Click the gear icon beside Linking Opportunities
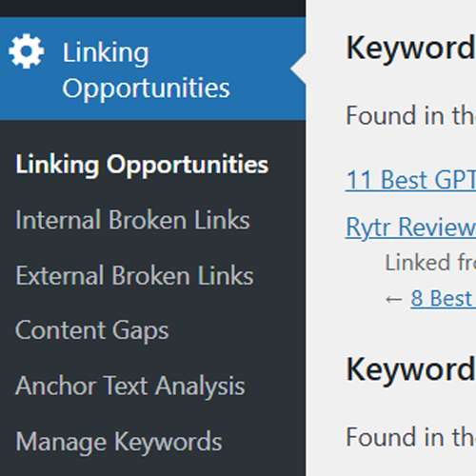This screenshot has height=476, width=476. point(26,51)
